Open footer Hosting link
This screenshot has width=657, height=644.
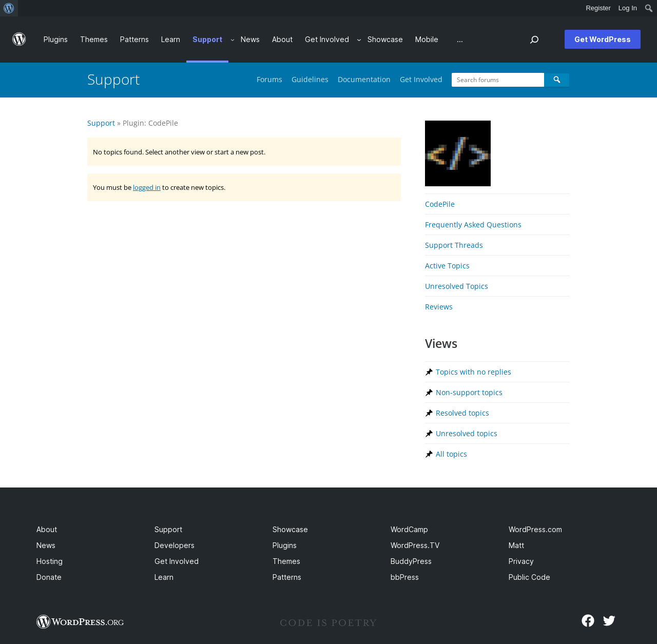pyautogui.click(x=49, y=561)
